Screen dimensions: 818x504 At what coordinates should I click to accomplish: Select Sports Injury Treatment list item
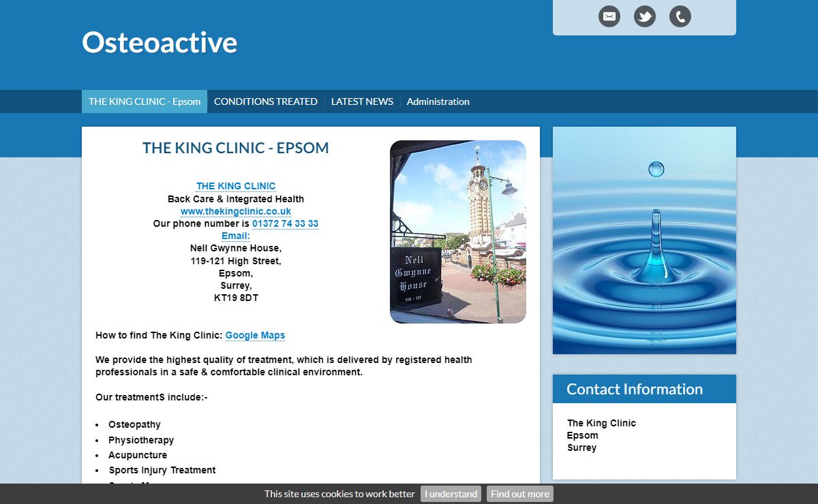[x=162, y=470]
